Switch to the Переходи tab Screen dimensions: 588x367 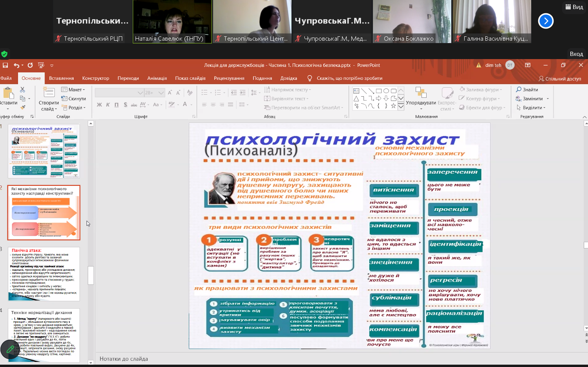pos(128,78)
